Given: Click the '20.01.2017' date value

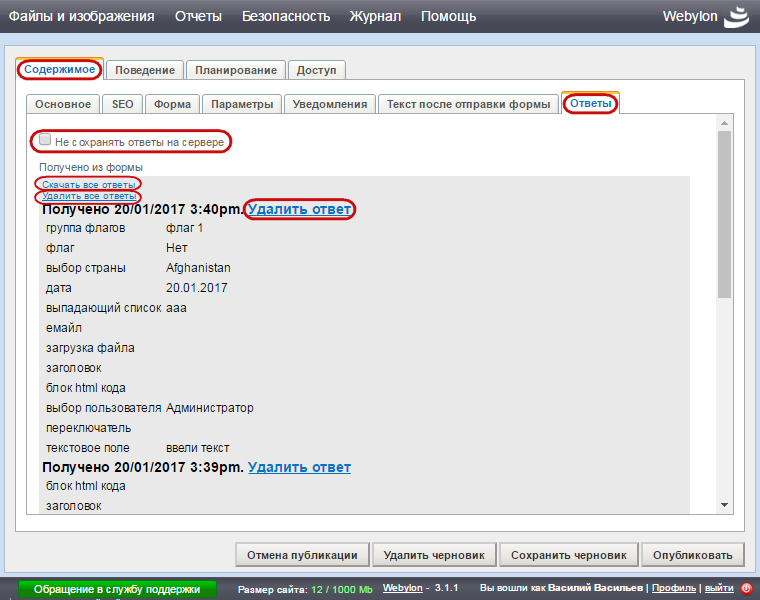Looking at the screenshot, I should [x=197, y=288].
